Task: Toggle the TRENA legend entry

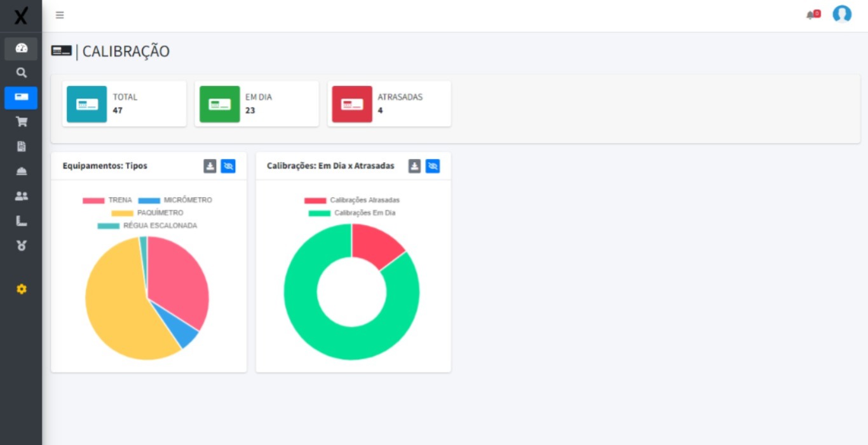Action: [107, 200]
